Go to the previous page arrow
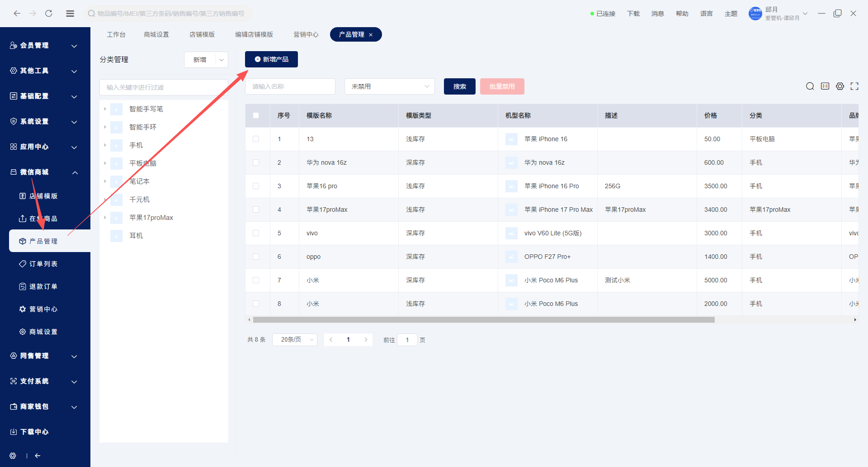 tap(331, 340)
